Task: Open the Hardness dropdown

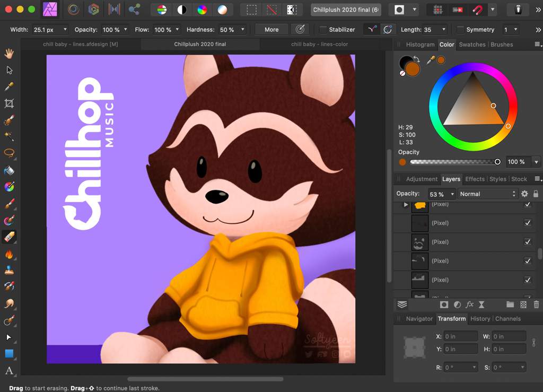Action: coord(242,30)
